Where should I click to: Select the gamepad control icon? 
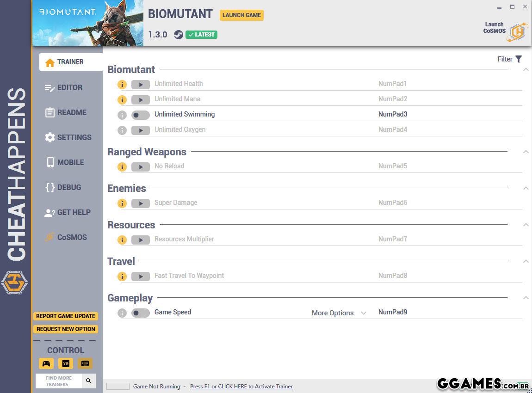(x=46, y=363)
